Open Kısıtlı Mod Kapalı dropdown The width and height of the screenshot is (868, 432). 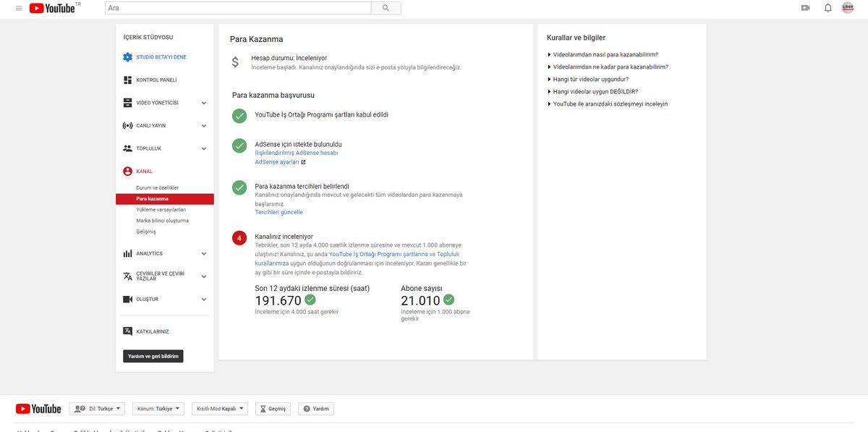[220, 409]
